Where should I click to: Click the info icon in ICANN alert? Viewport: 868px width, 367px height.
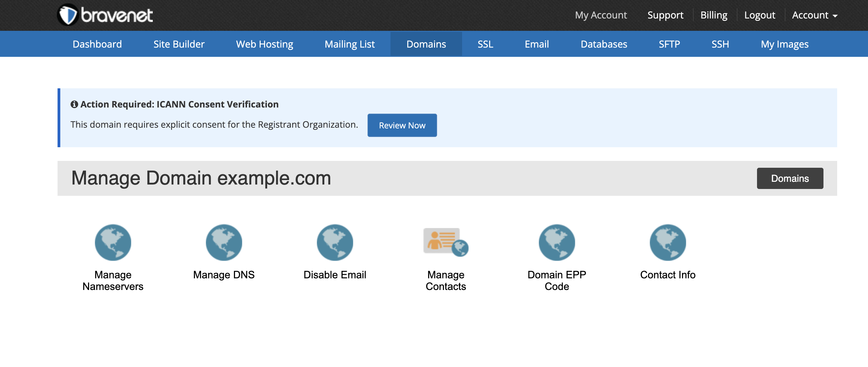tap(74, 104)
